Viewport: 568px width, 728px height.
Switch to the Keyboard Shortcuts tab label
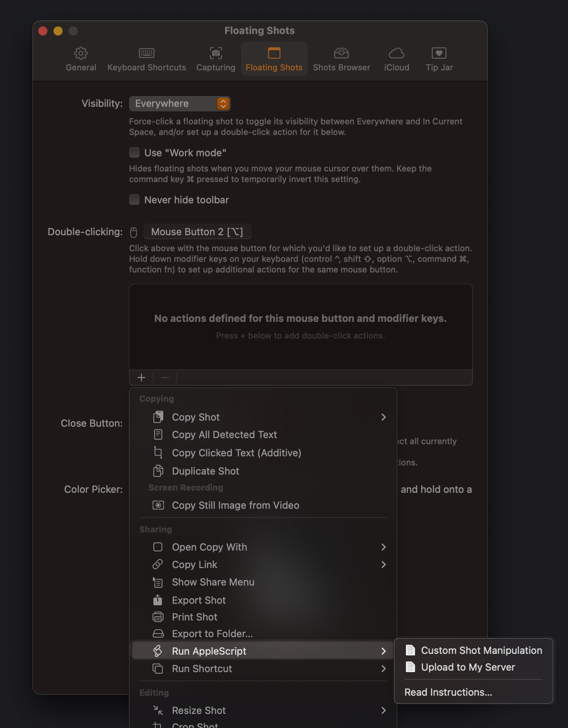(x=147, y=67)
